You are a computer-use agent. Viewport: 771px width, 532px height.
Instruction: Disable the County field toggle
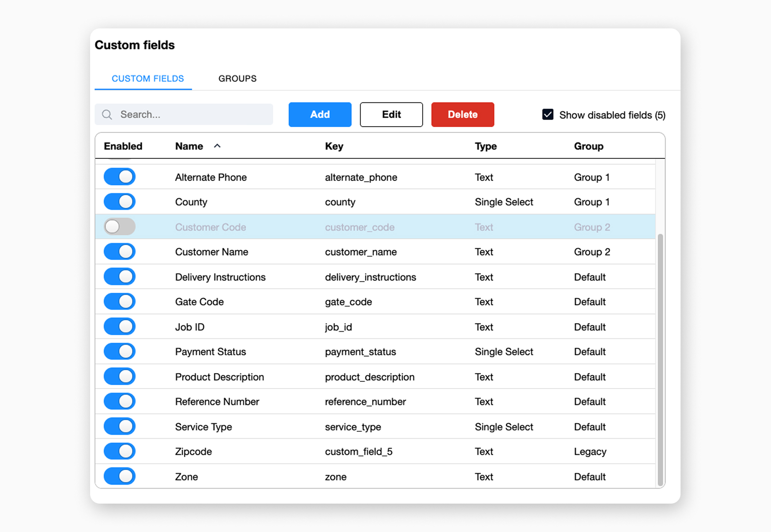point(119,201)
